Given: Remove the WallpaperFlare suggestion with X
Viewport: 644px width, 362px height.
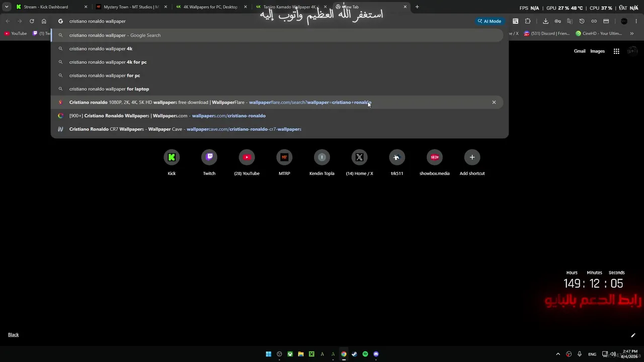Looking at the screenshot, I should pyautogui.click(x=494, y=102).
